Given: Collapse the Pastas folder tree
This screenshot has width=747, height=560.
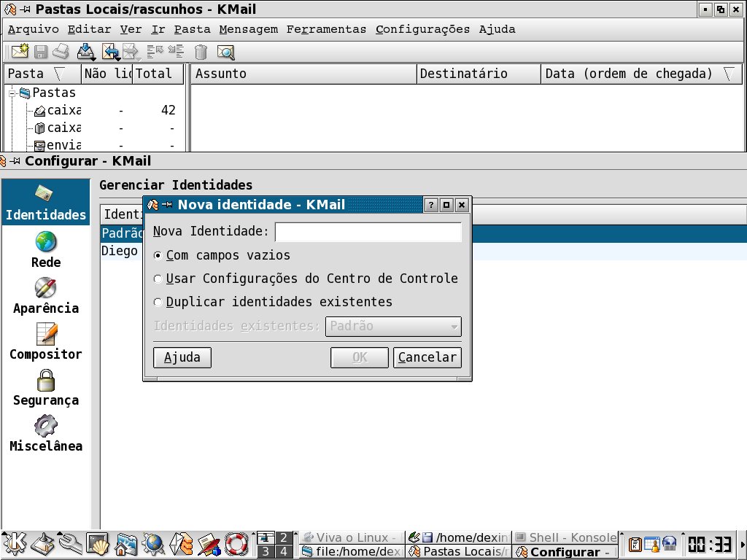Looking at the screenshot, I should pyautogui.click(x=13, y=93).
